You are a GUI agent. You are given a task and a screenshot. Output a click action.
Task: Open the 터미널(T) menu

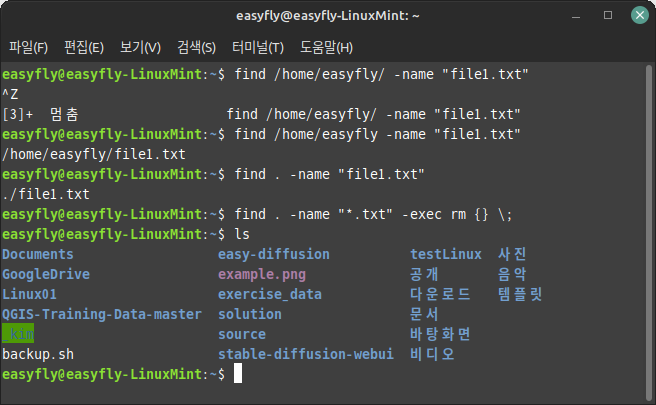258,47
